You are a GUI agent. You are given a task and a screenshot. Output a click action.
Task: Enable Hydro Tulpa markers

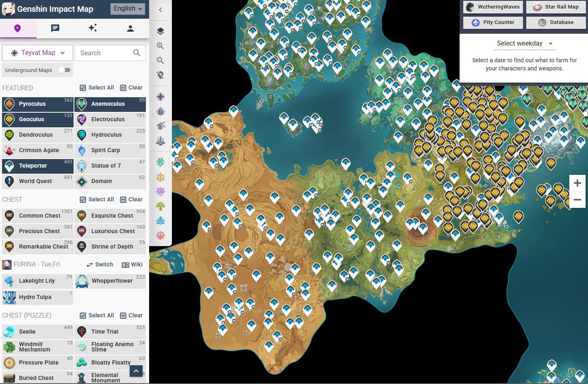(38, 297)
